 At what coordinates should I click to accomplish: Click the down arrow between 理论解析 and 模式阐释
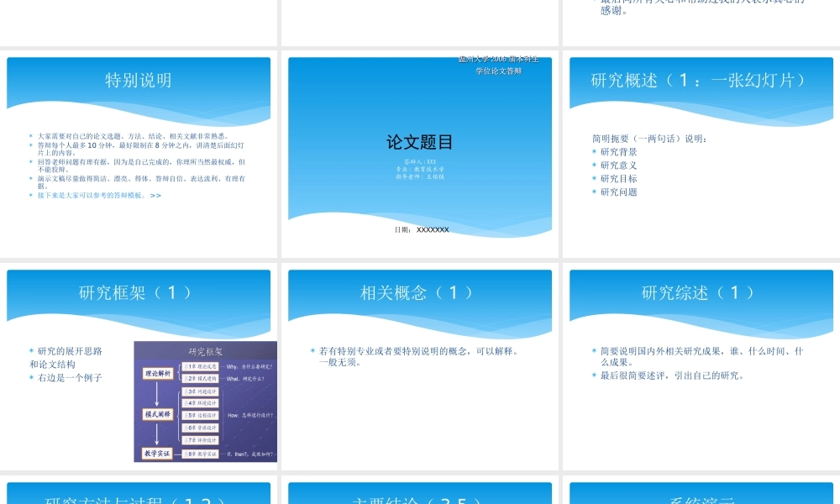pyautogui.click(x=156, y=393)
